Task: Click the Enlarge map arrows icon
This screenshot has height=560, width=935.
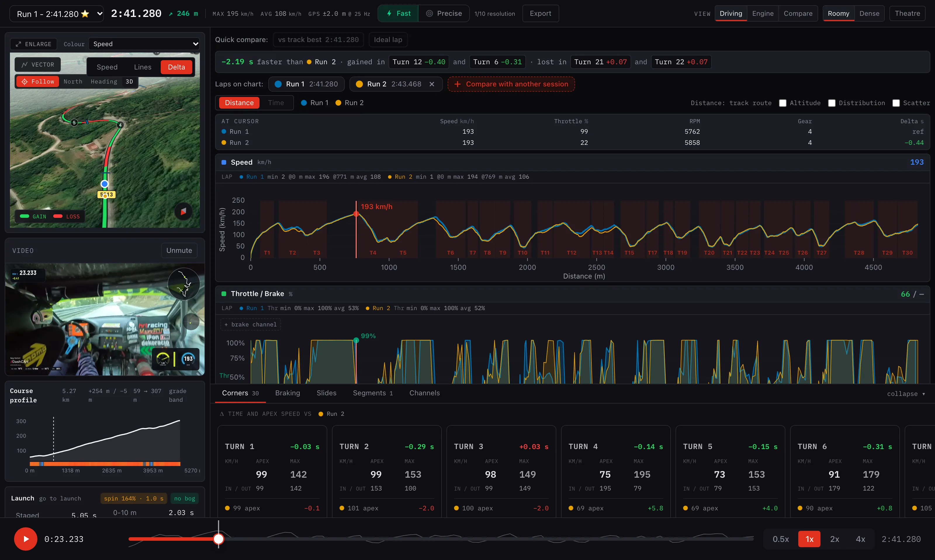Action: pyautogui.click(x=18, y=44)
